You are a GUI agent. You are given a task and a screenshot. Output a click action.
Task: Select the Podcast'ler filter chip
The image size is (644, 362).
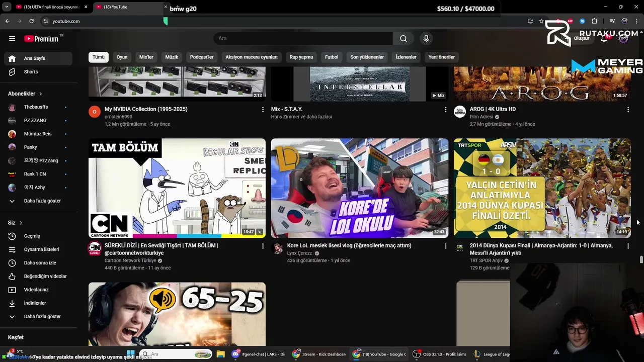[202, 57]
